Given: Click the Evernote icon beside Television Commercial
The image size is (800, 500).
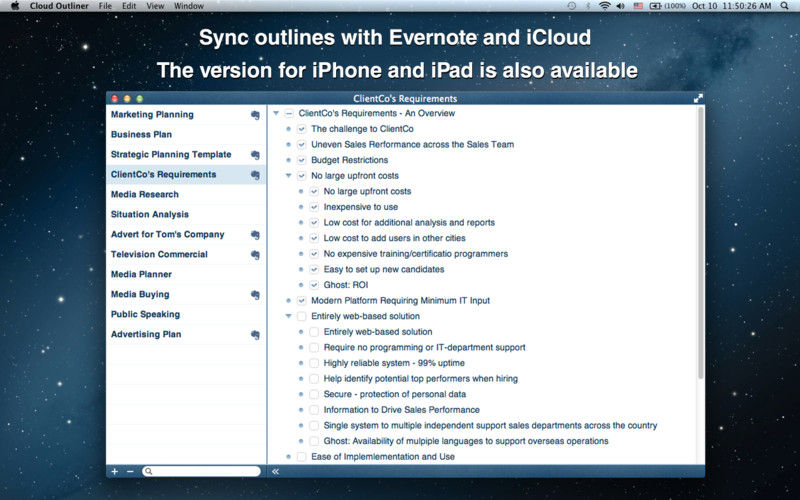Looking at the screenshot, I should [x=255, y=255].
